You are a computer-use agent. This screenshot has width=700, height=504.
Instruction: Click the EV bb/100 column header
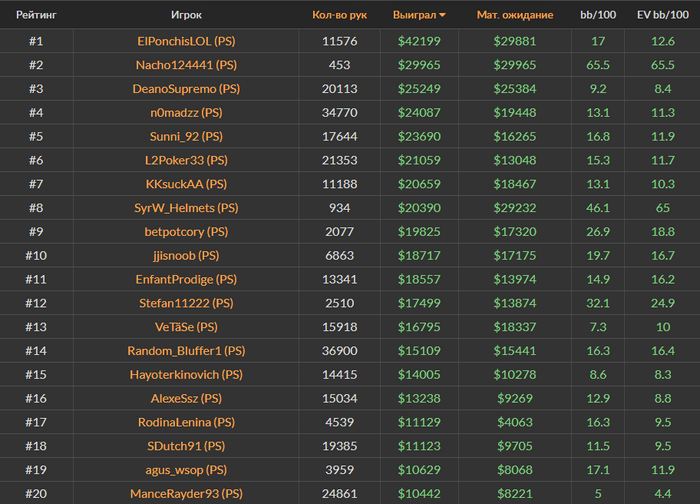coord(662,16)
